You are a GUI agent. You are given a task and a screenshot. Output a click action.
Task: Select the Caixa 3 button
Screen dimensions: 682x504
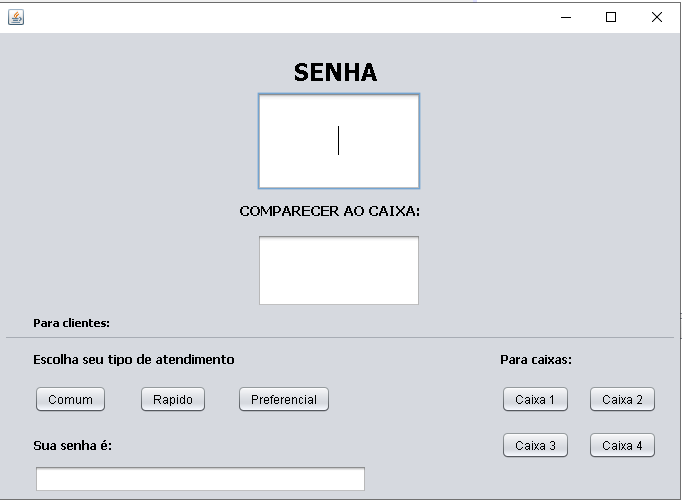[x=535, y=445]
